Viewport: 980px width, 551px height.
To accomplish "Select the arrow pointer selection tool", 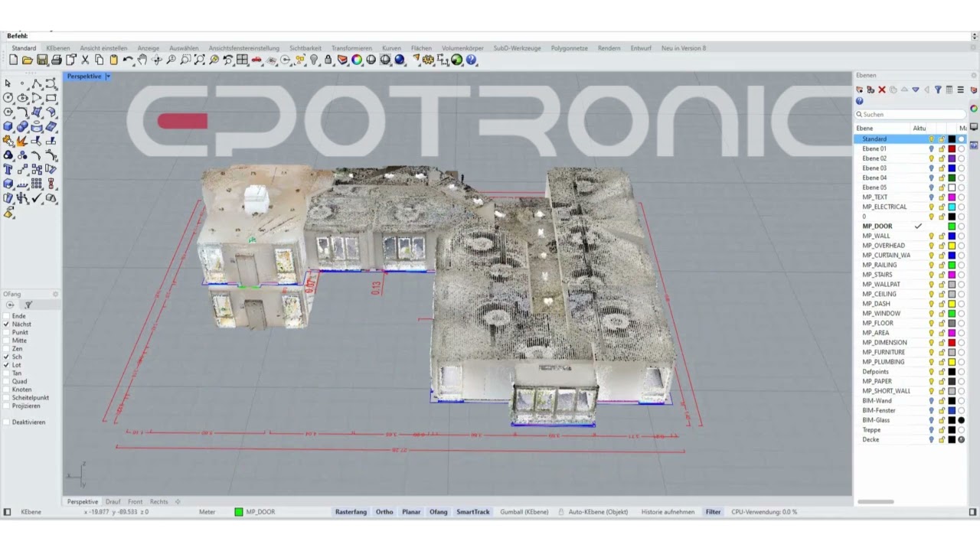I will pyautogui.click(x=8, y=83).
